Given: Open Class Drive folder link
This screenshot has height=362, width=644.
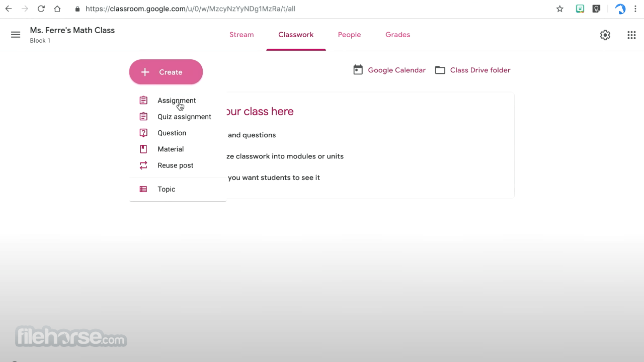Looking at the screenshot, I should (x=480, y=70).
